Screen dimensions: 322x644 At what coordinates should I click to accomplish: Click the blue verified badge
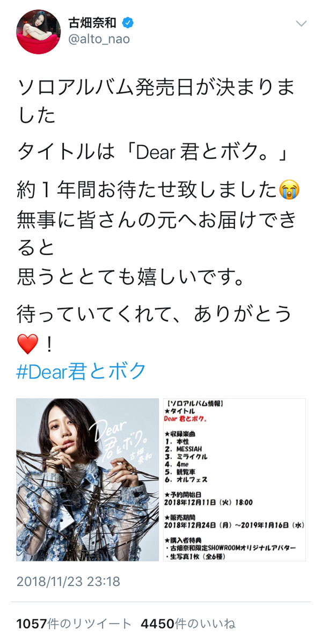pyautogui.click(x=128, y=23)
